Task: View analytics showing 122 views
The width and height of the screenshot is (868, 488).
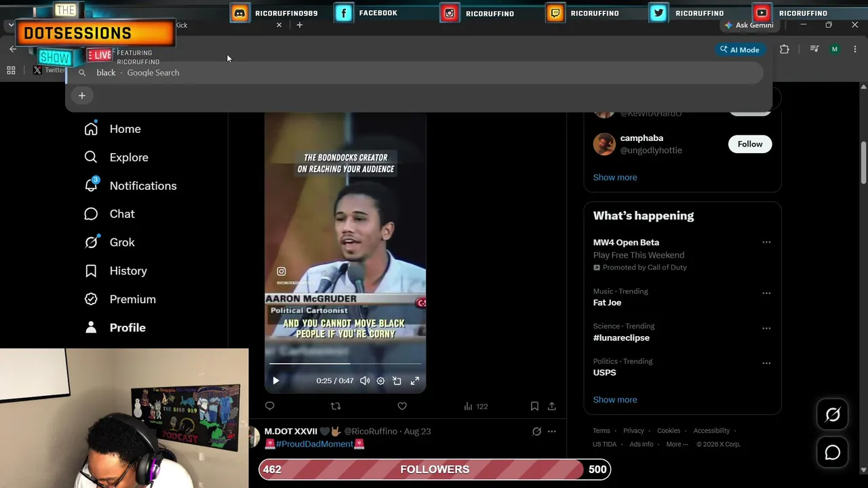Action: point(476,407)
